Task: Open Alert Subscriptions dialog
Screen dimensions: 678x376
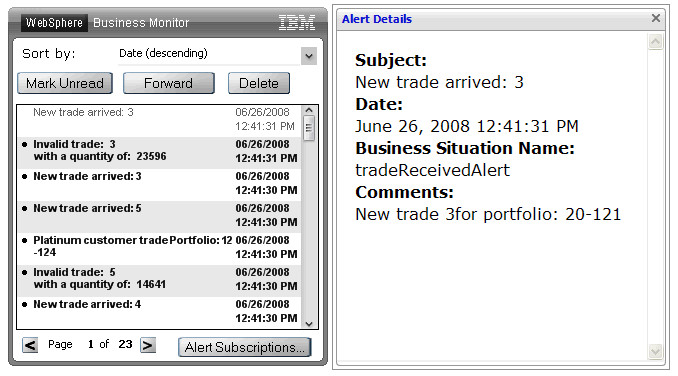Action: click(x=245, y=347)
